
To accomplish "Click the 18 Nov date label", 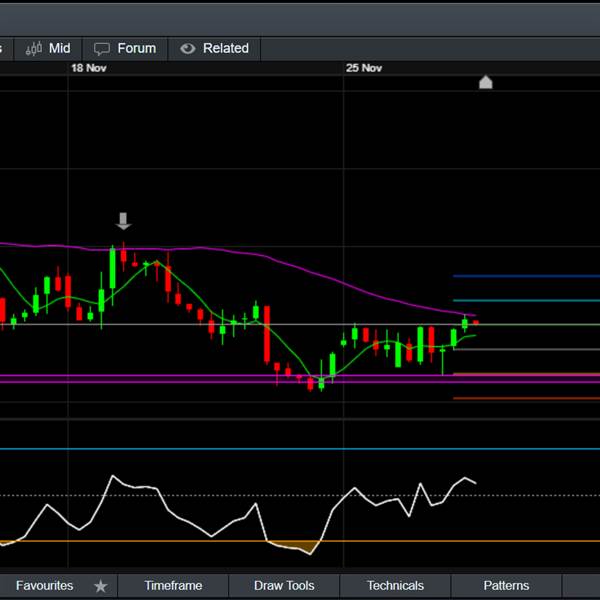I will (x=88, y=68).
